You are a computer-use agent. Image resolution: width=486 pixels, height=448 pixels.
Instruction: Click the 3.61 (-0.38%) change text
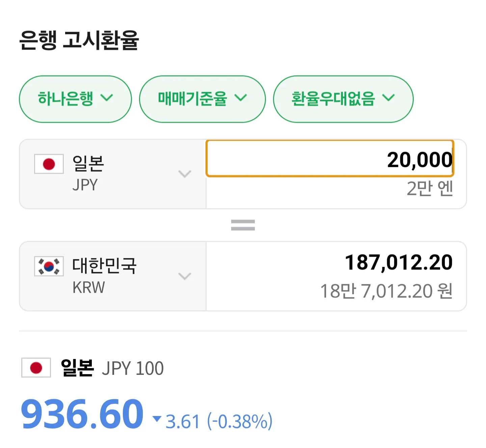pyautogui.click(x=219, y=421)
